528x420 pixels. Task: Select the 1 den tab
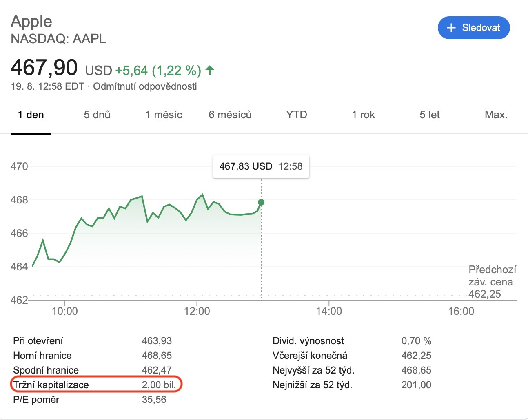(31, 115)
